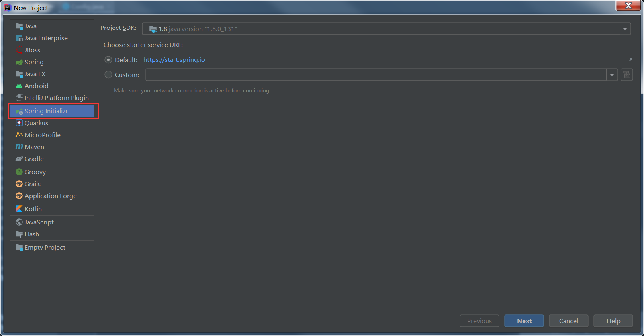Expand the Custom URL dropdown arrow
The height and width of the screenshot is (336, 644).
[x=612, y=75]
